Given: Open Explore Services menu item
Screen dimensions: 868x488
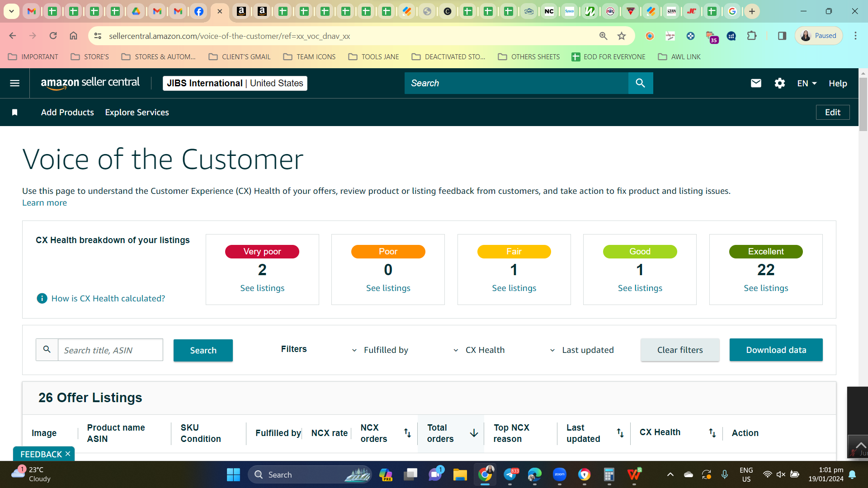Looking at the screenshot, I should click(x=137, y=113).
